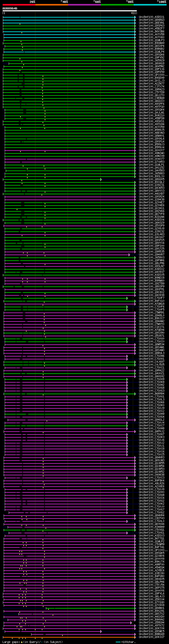
Task: Click the green ~80% identity legend color
Action: click(117, 5)
